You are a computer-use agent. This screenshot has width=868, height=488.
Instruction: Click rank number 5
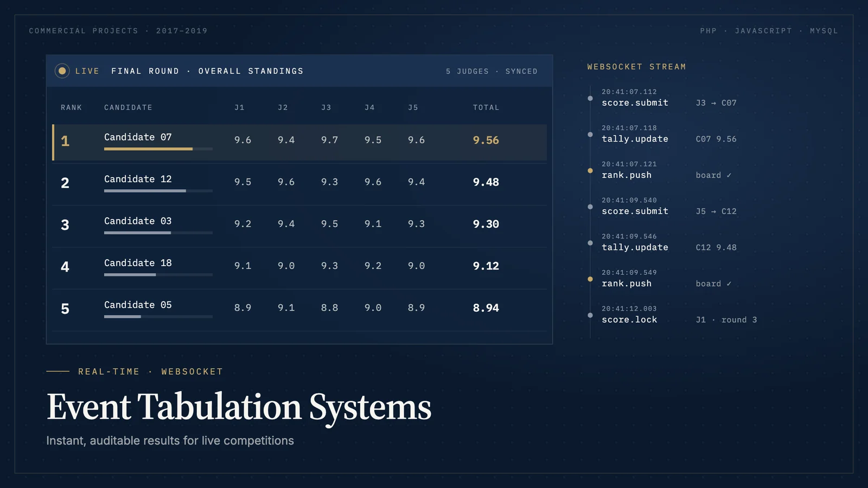65,309
